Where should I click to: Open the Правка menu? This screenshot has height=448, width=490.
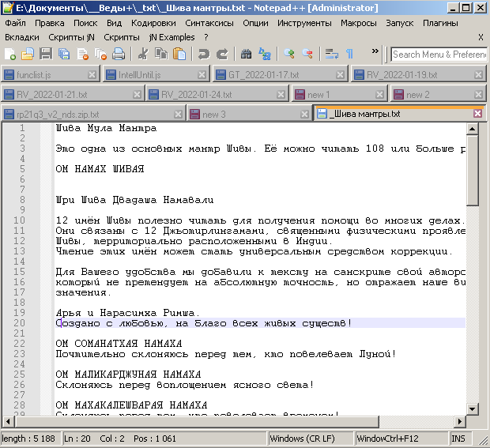click(x=50, y=23)
